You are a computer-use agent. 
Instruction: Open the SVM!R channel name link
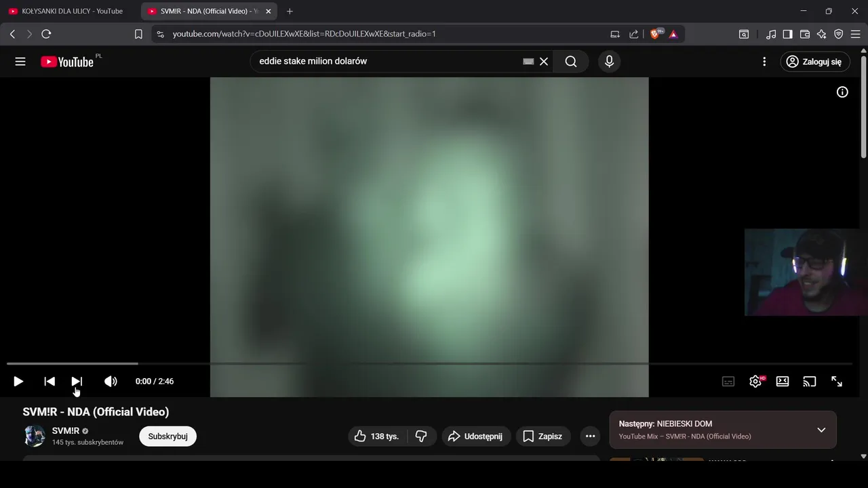(x=66, y=431)
